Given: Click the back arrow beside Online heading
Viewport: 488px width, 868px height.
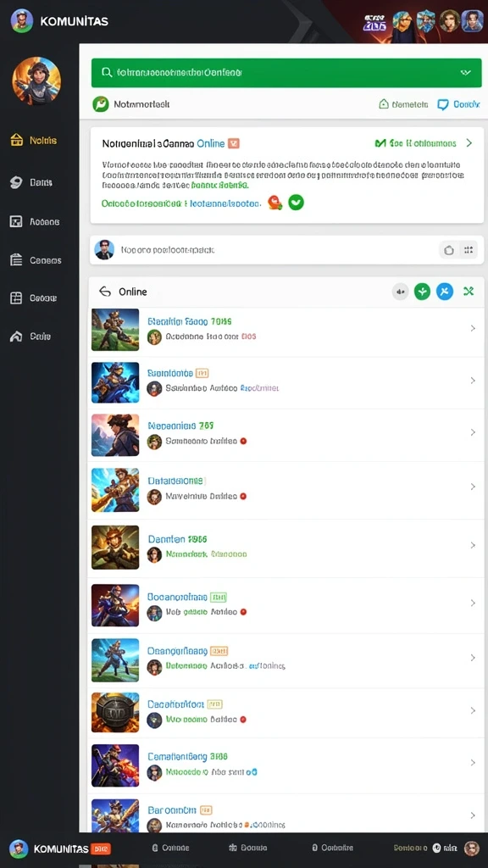Looking at the screenshot, I should click(x=104, y=292).
